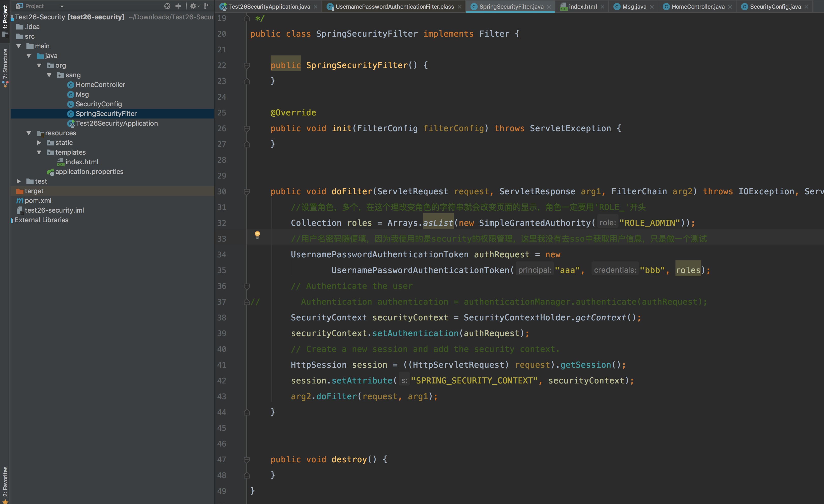
Task: Click the collapse all icon in Project panel
Action: click(x=178, y=6)
